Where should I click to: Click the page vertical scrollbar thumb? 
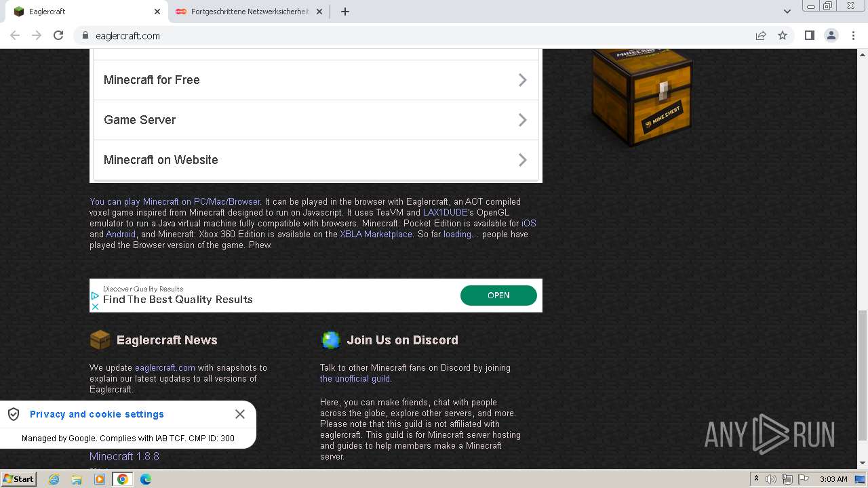(862, 375)
